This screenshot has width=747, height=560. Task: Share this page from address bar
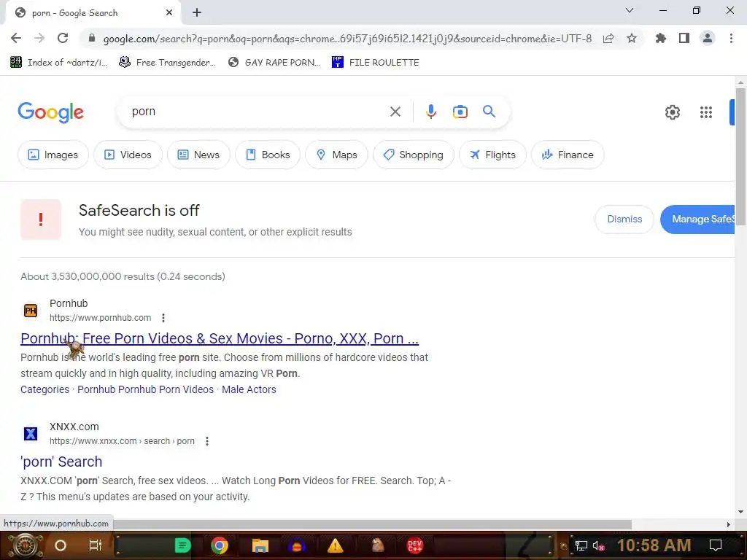tap(608, 38)
